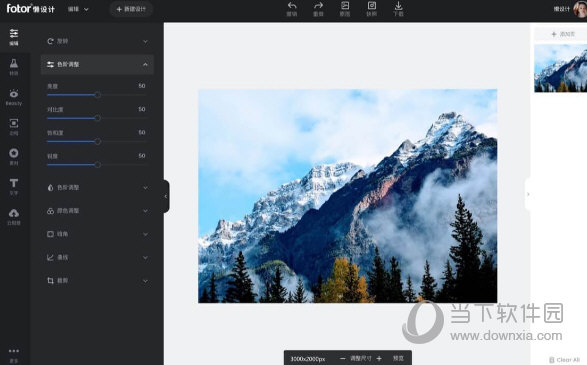Open the Beauty eye icon in sidebar
587x365 pixels.
14,94
